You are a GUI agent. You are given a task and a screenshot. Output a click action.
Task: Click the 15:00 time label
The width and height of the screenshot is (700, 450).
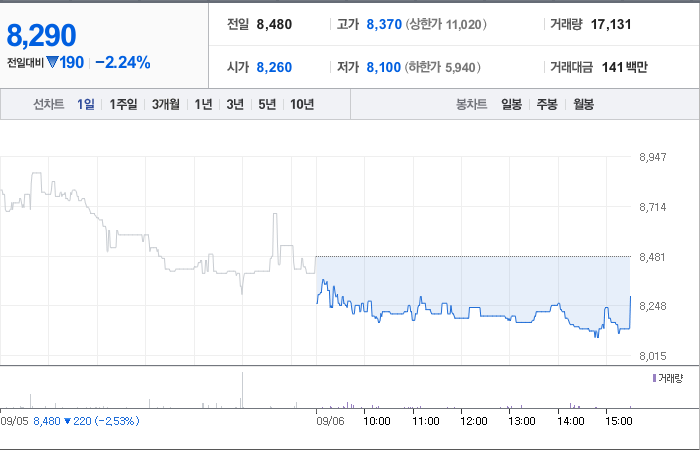click(619, 421)
